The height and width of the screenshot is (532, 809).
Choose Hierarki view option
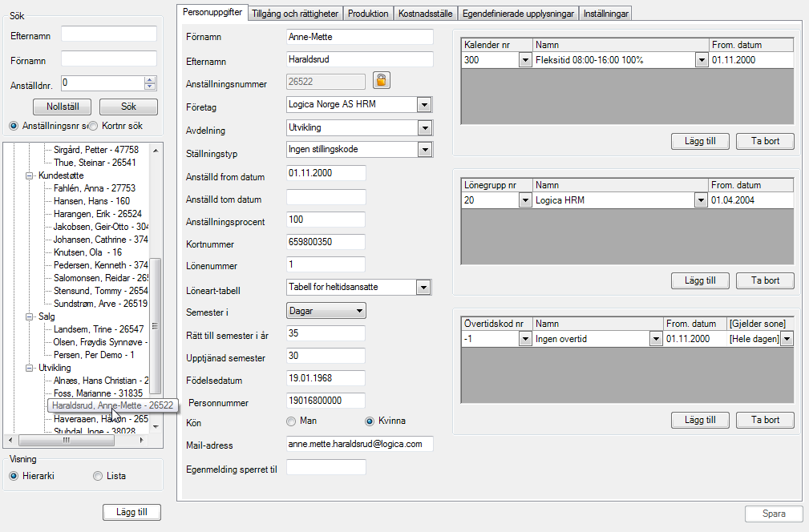(x=14, y=476)
